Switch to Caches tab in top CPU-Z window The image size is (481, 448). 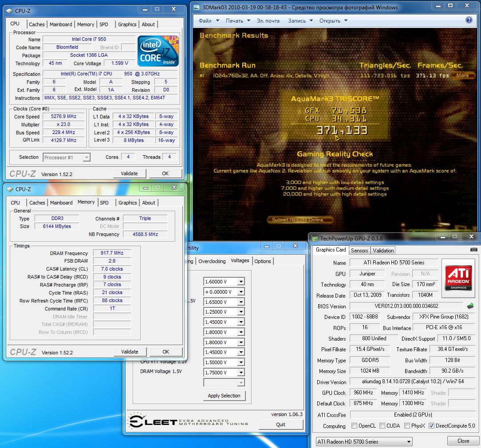pyautogui.click(x=37, y=24)
